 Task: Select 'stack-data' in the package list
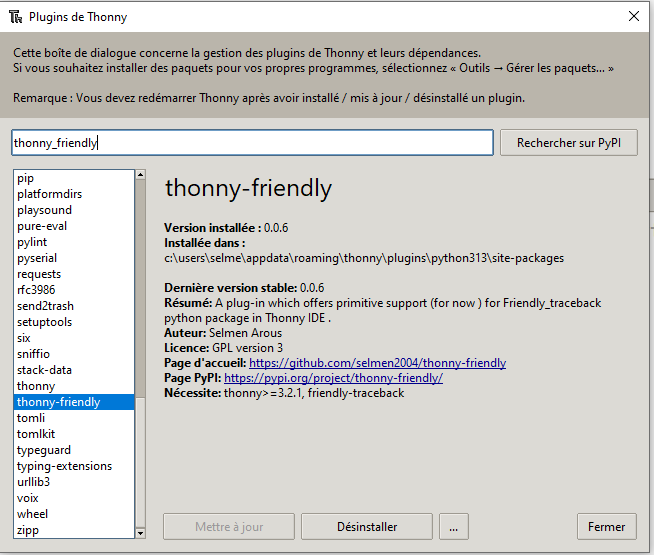pyautogui.click(x=74, y=370)
